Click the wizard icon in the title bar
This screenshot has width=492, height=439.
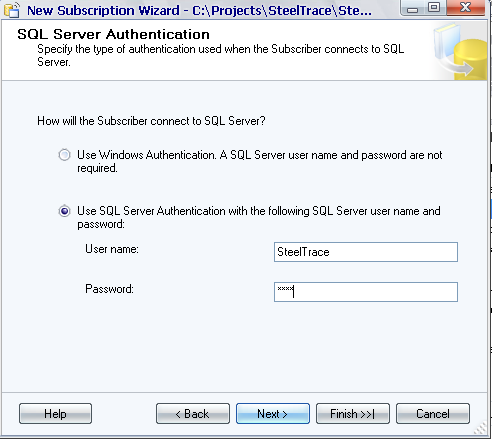[x=12, y=10]
